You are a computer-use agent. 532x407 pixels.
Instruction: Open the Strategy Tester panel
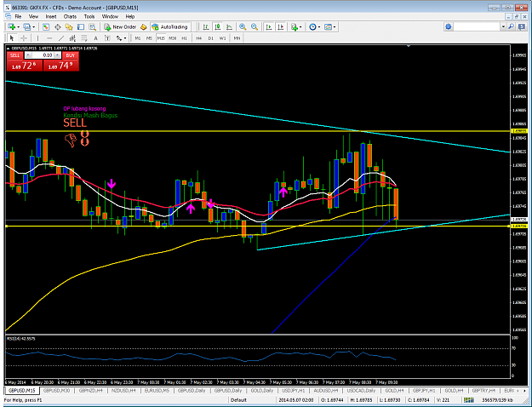pos(92,26)
